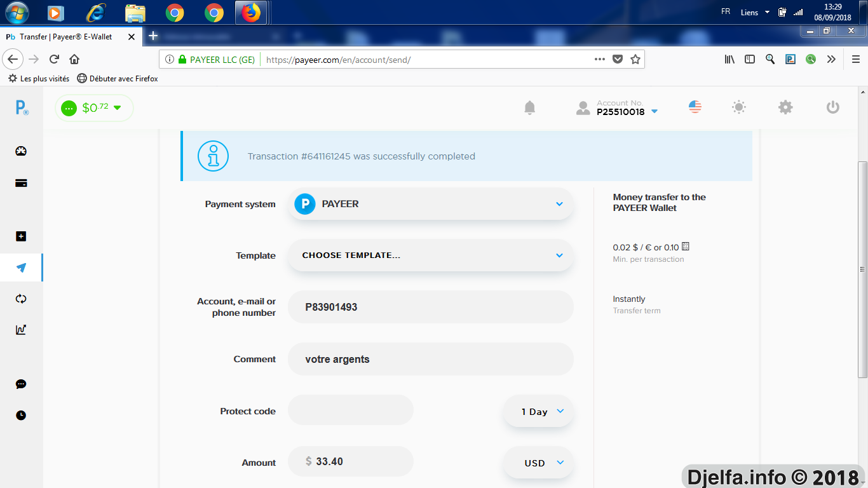Open the file explorer taskbar icon

coord(135,12)
